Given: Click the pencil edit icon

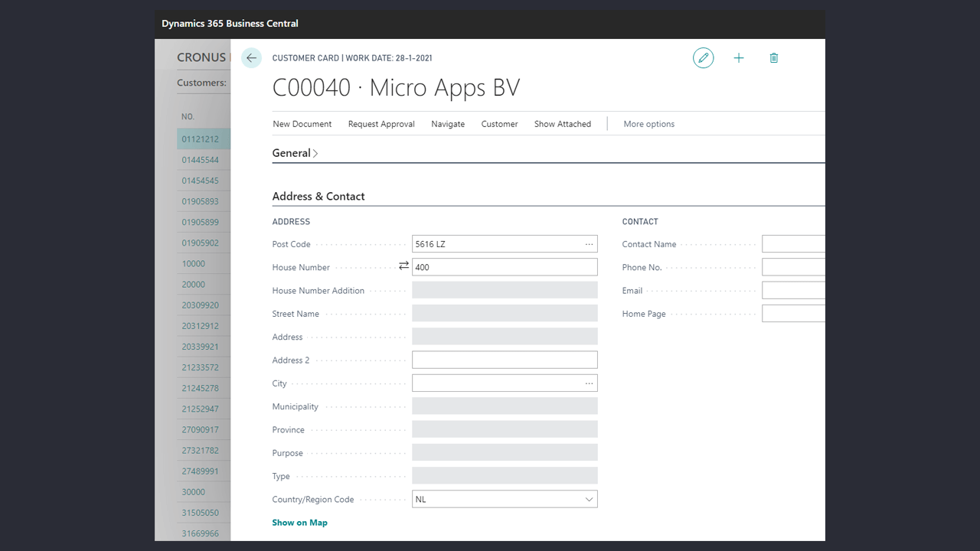Looking at the screenshot, I should coord(703,58).
